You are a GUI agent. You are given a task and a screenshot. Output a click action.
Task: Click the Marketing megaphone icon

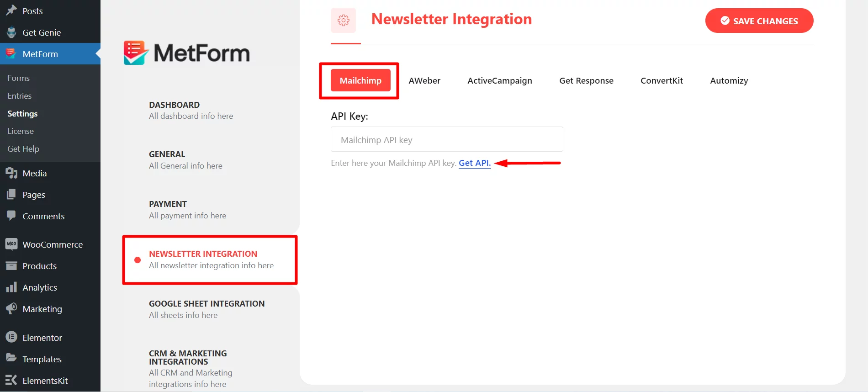pos(11,308)
